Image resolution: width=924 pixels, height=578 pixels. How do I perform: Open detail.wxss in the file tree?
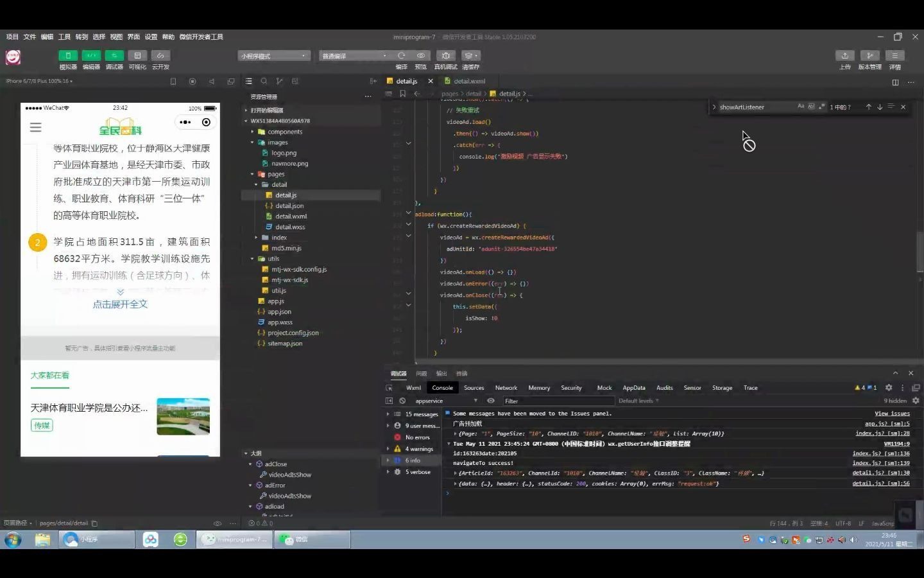pyautogui.click(x=290, y=227)
